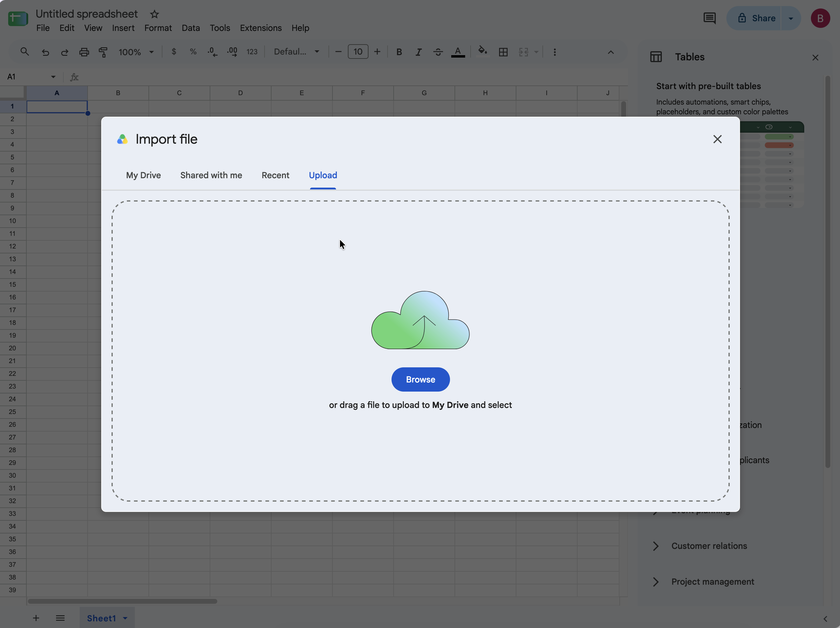
Task: Open the Sheets home logo
Action: [x=18, y=18]
